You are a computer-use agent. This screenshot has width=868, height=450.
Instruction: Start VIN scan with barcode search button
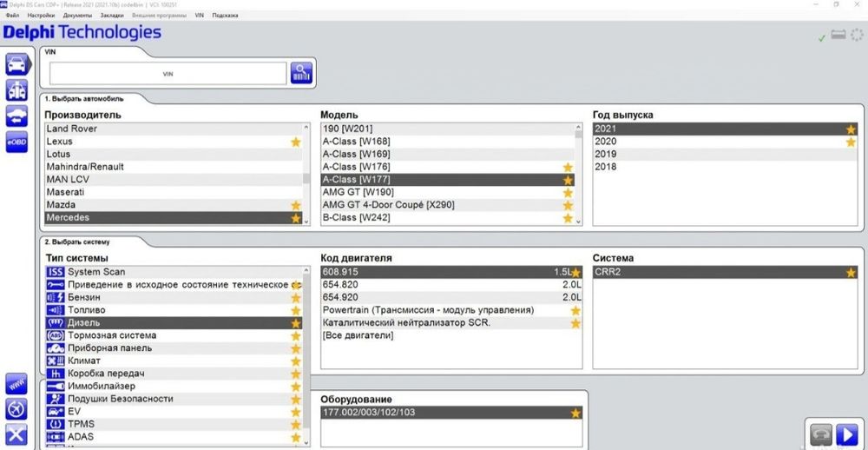[301, 73]
